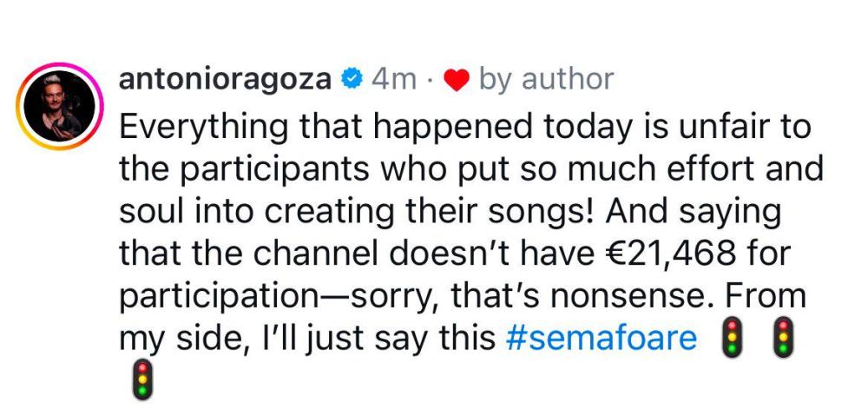Click the 4m comment timestamp
The image size is (868, 409).
tap(393, 79)
